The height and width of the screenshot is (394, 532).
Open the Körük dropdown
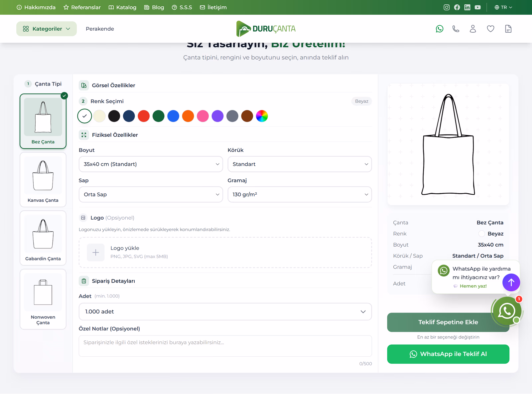point(300,164)
